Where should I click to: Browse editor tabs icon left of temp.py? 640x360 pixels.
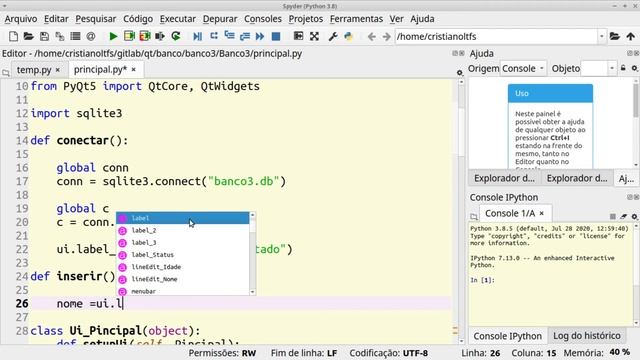[6, 73]
